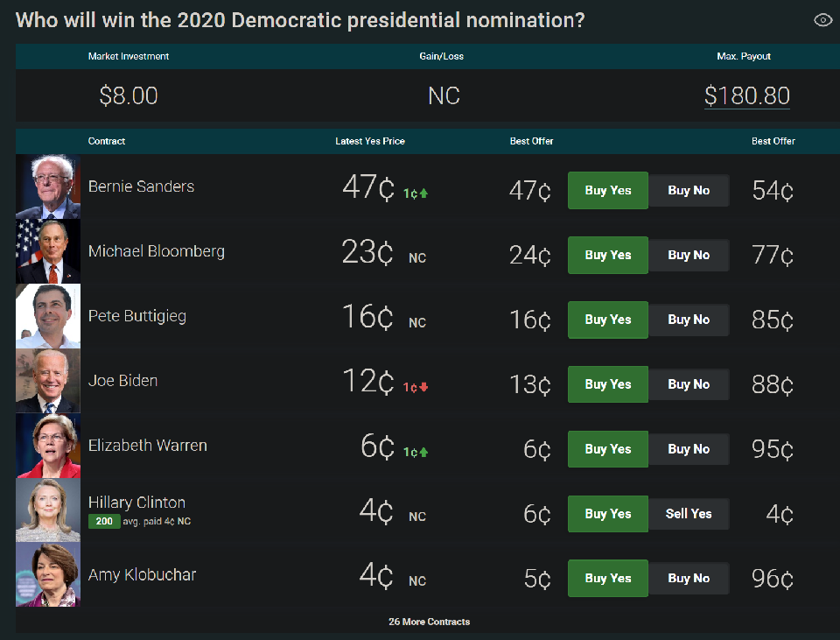Click Joe Biden candidate photo
The height and width of the screenshot is (640, 840).
coord(48,382)
